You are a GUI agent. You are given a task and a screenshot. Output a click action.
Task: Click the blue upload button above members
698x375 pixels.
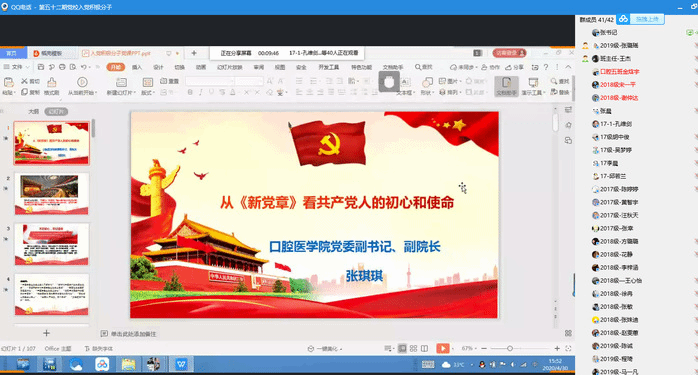(647, 19)
